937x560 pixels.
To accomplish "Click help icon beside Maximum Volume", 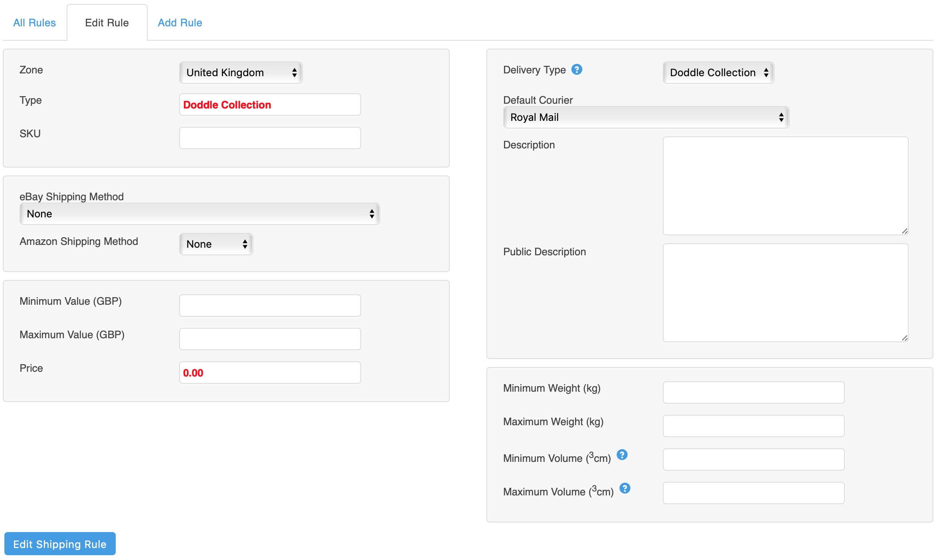I will click(625, 488).
